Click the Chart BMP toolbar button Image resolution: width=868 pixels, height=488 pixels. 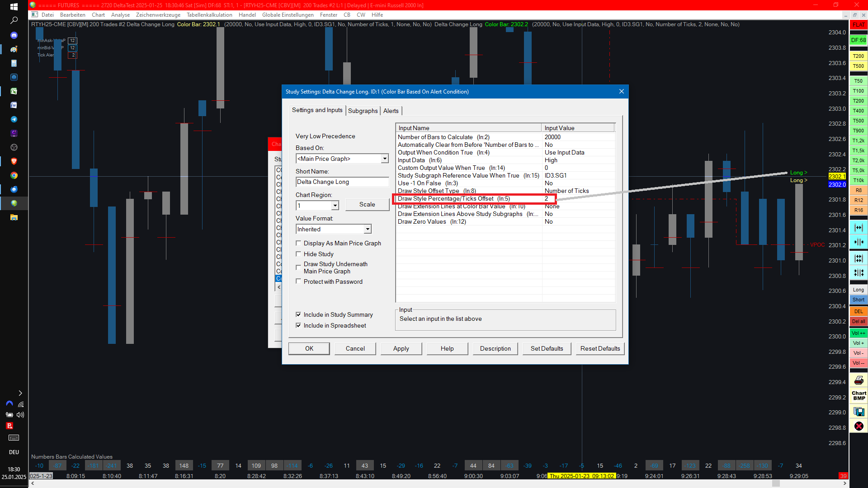point(859,396)
